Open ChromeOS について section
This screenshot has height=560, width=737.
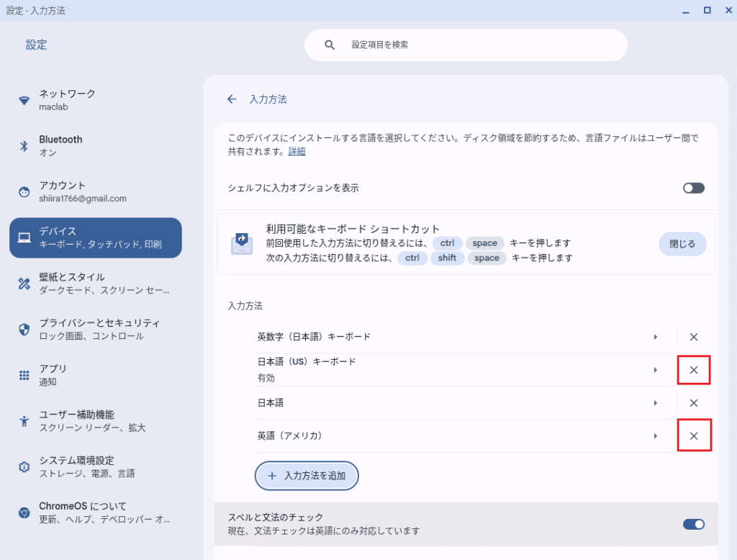tap(96, 512)
